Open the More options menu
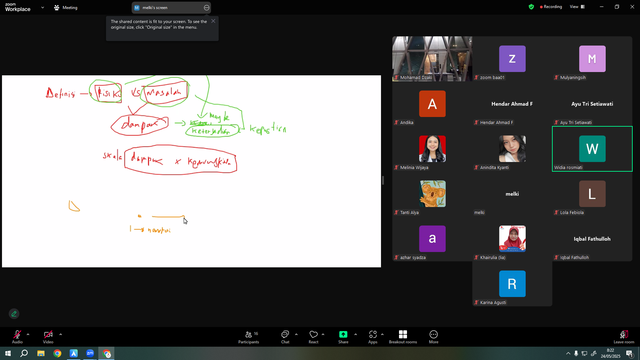The image size is (640, 360). (x=433, y=337)
